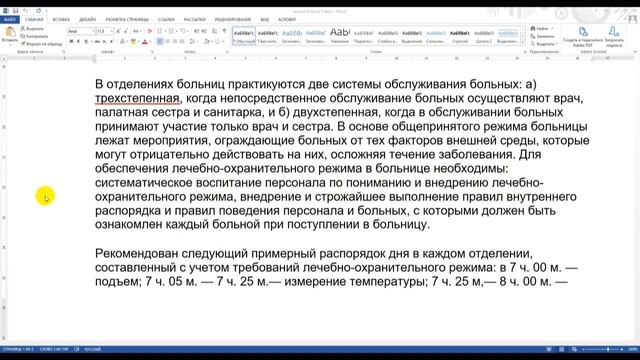Select the Строгий (Strong) style
640x360 pixels.
point(460,36)
